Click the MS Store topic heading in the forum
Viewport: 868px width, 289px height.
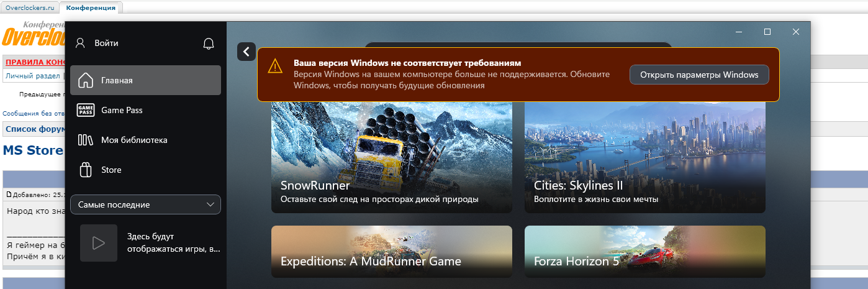(x=33, y=150)
